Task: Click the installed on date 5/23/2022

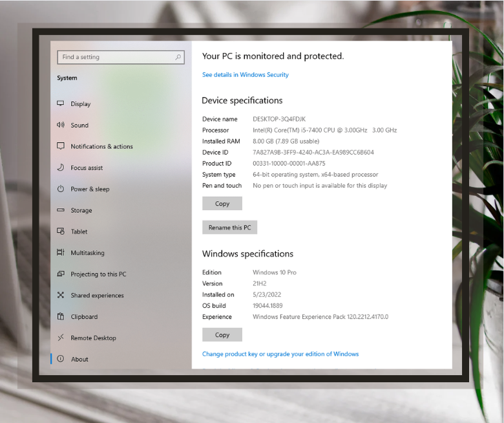Action: (267, 294)
